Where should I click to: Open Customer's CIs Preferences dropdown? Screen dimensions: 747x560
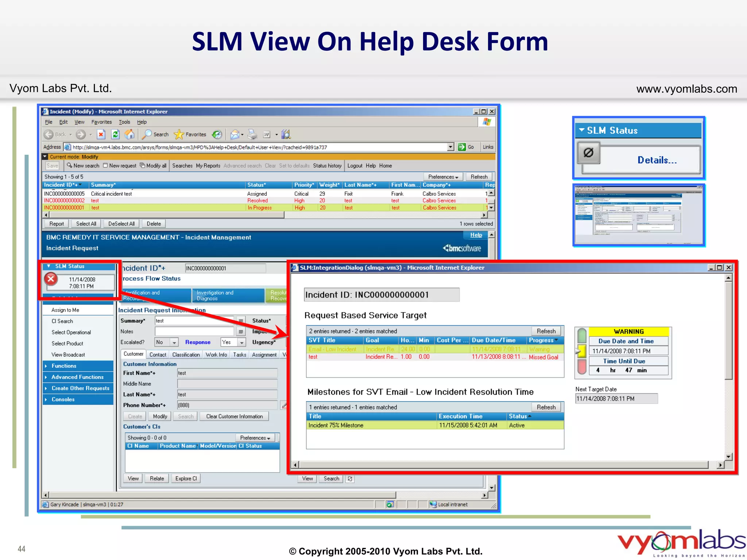(255, 438)
